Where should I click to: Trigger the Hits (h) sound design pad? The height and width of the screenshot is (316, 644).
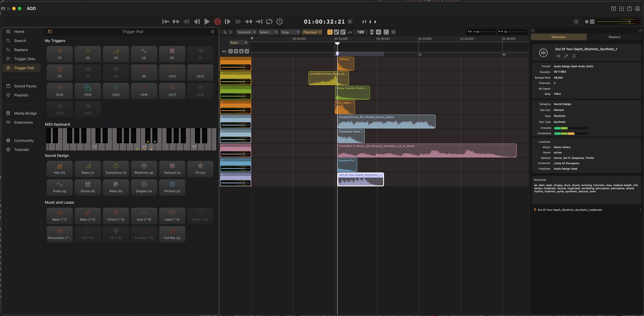pos(60,169)
